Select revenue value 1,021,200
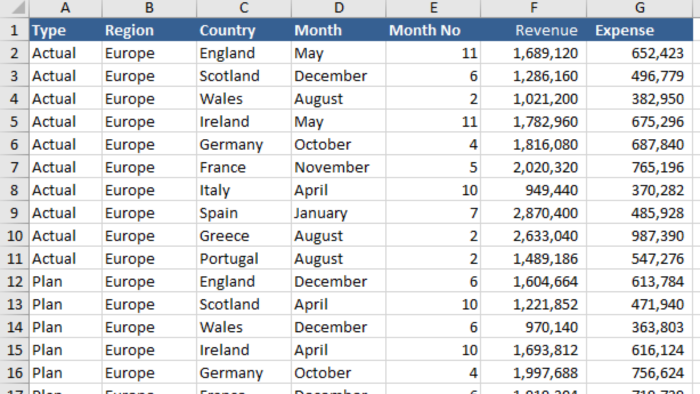This screenshot has width=700, height=394. [x=533, y=99]
